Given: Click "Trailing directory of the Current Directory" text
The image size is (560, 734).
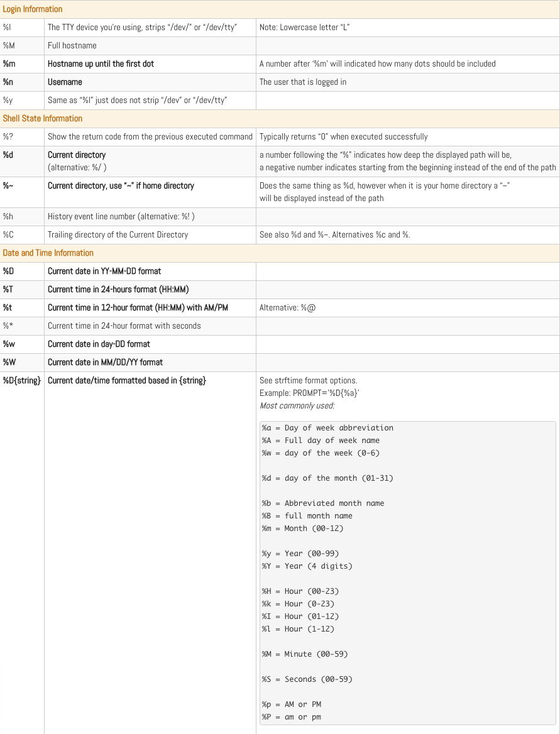Looking at the screenshot, I should coord(118,234).
